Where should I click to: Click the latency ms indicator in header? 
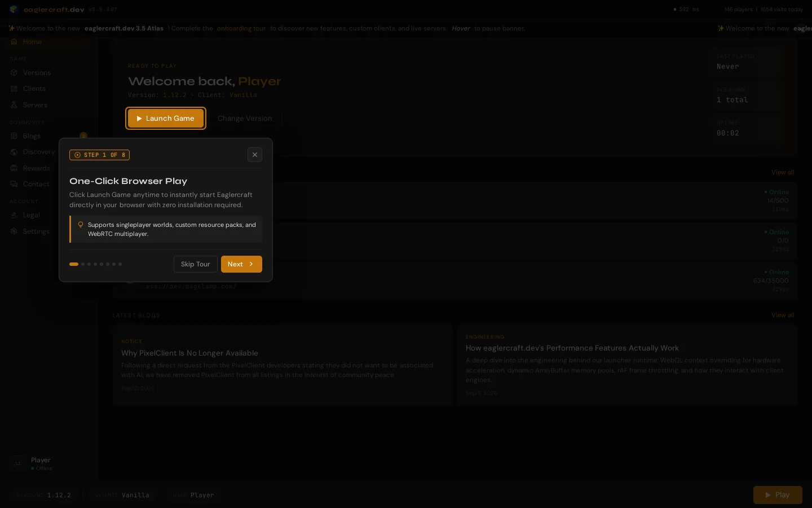686,10
